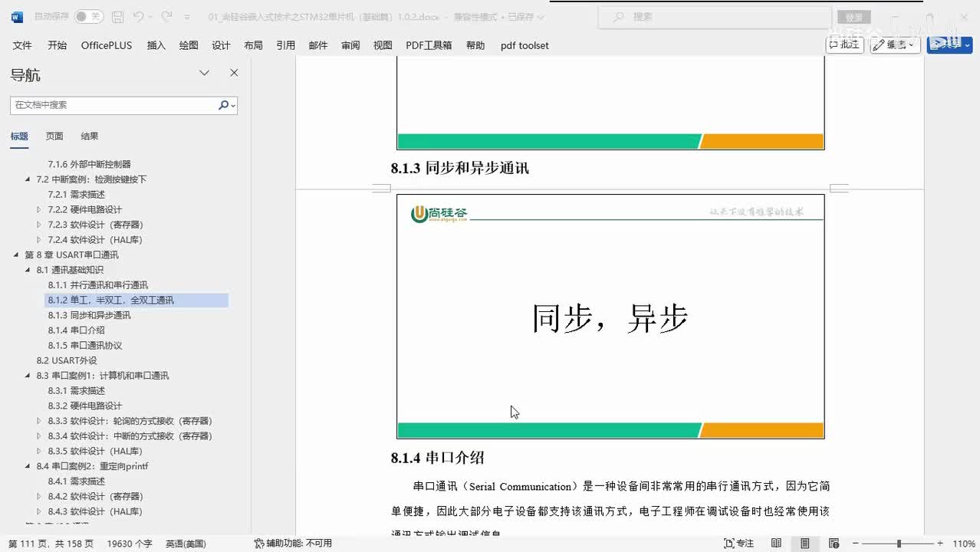Open the 编辑 editing mode dropdown

click(x=895, y=44)
